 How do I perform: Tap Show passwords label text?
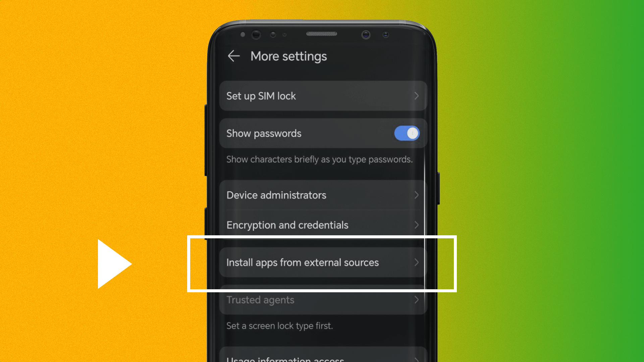click(264, 133)
